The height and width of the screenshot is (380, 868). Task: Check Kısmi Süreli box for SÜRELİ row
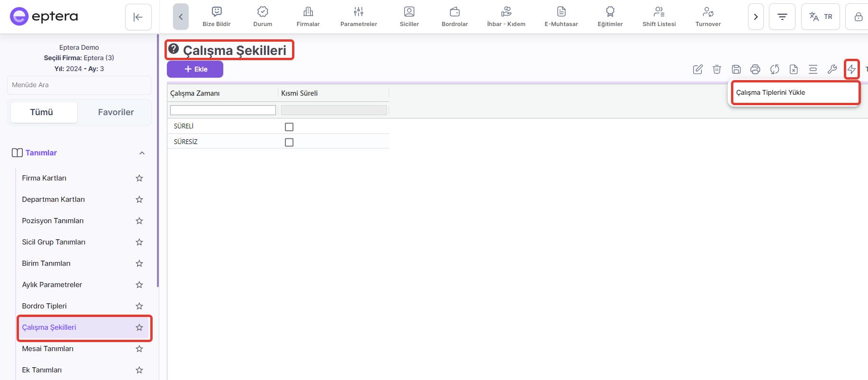(x=289, y=127)
